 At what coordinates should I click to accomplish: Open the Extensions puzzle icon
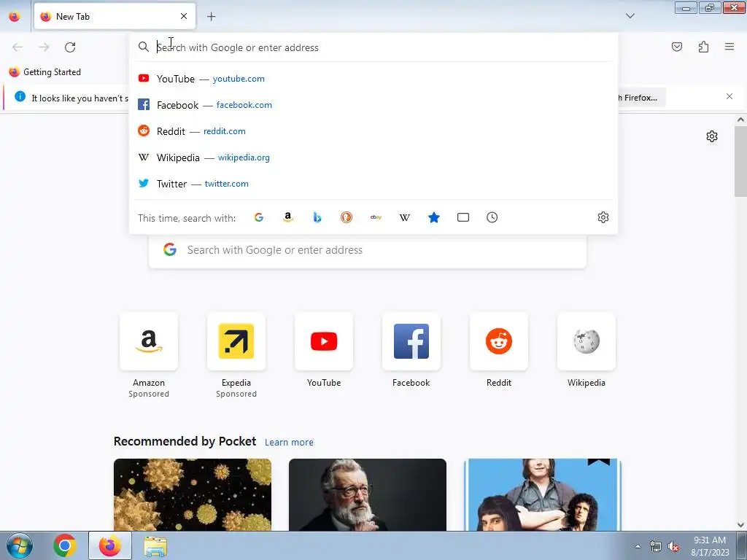point(703,47)
